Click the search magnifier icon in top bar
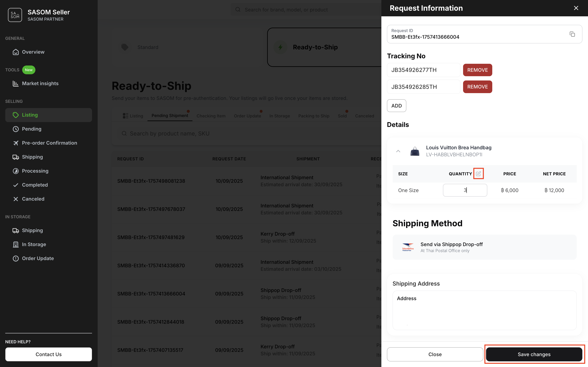The height and width of the screenshot is (367, 588). point(238,10)
